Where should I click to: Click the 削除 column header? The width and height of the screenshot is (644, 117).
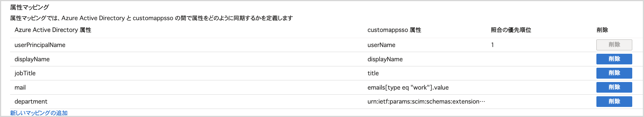click(602, 30)
